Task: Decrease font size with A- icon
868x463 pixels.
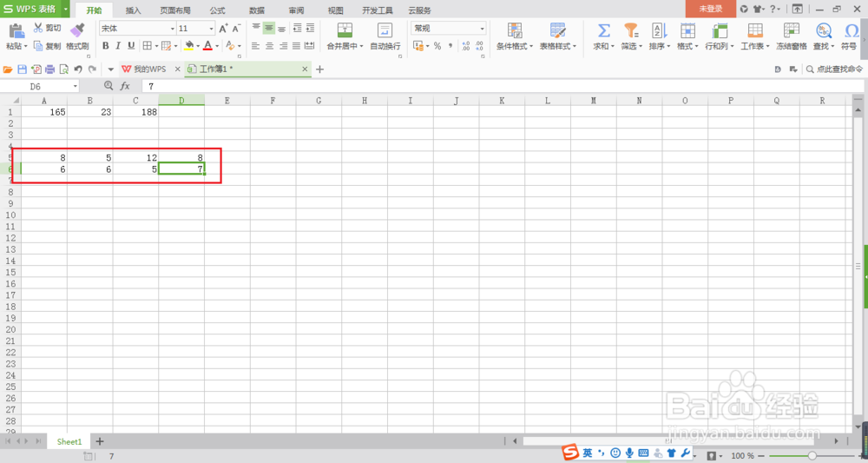Action: (236, 29)
